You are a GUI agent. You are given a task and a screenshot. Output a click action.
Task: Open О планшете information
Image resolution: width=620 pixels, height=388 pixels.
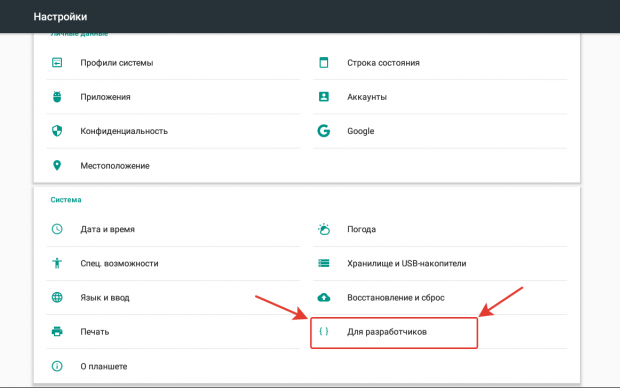(x=173, y=366)
